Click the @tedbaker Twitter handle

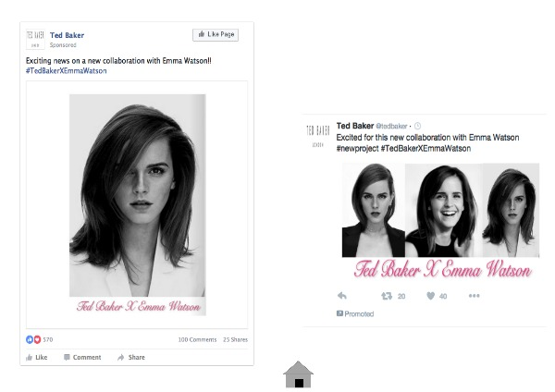pyautogui.click(x=391, y=126)
